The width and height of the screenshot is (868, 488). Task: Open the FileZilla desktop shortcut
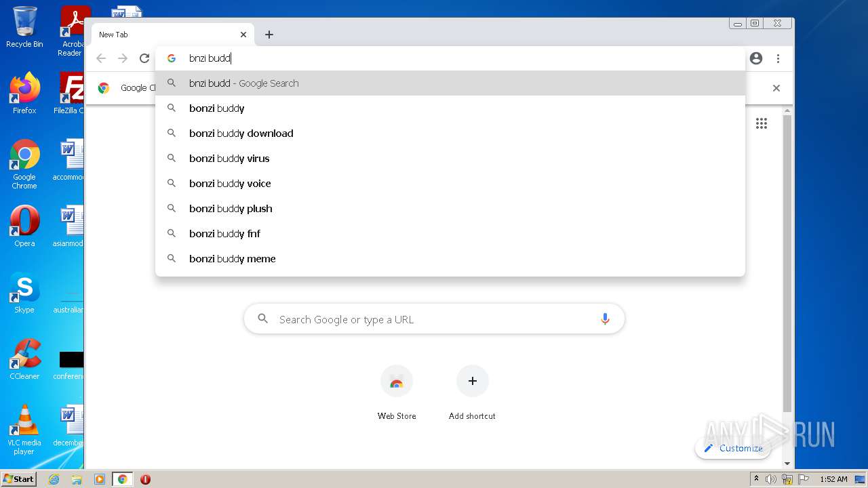tap(69, 94)
